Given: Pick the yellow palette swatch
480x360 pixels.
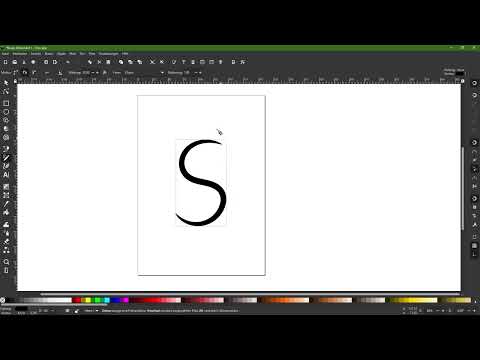Looking at the screenshot, I should click(x=88, y=300).
